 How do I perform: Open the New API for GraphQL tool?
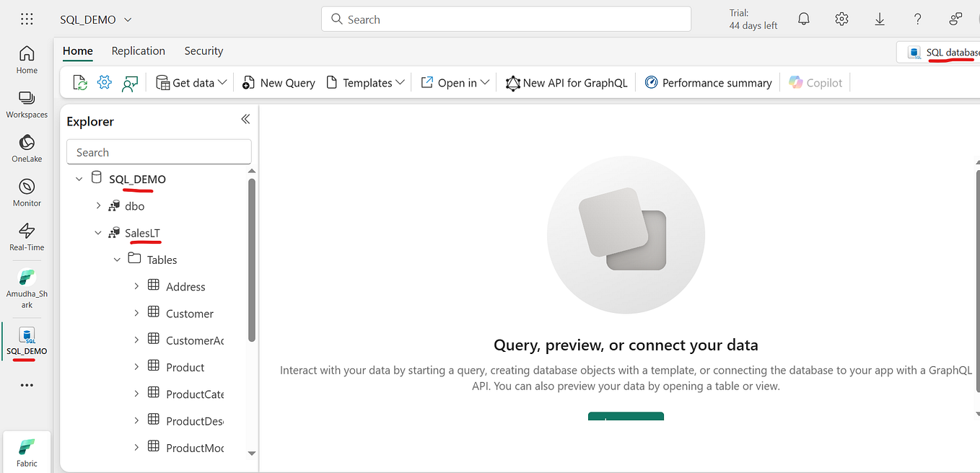pos(566,82)
